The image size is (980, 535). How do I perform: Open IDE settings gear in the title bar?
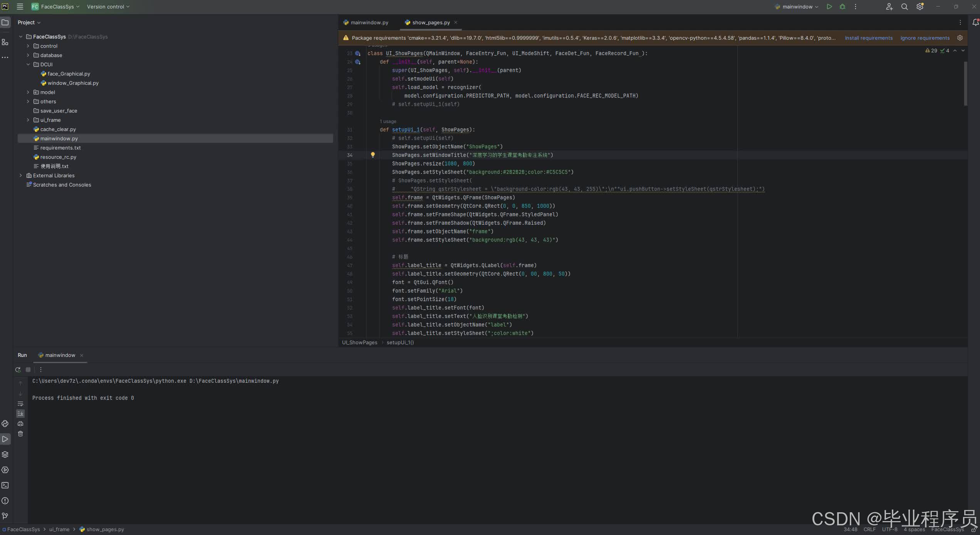[920, 7]
